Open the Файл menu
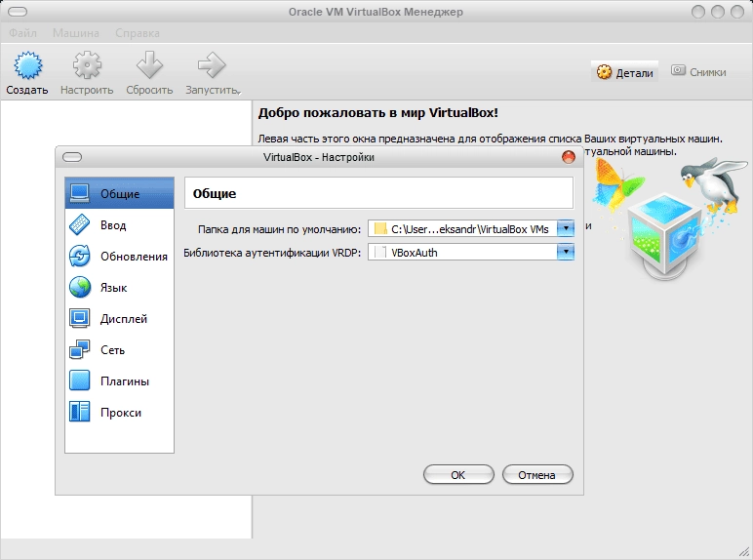This screenshot has height=560, width=753. click(x=22, y=33)
